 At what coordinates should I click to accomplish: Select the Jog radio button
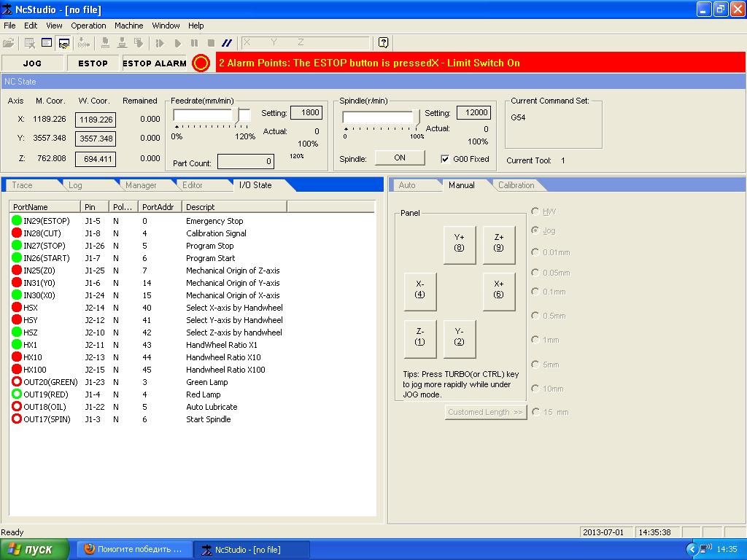535,230
